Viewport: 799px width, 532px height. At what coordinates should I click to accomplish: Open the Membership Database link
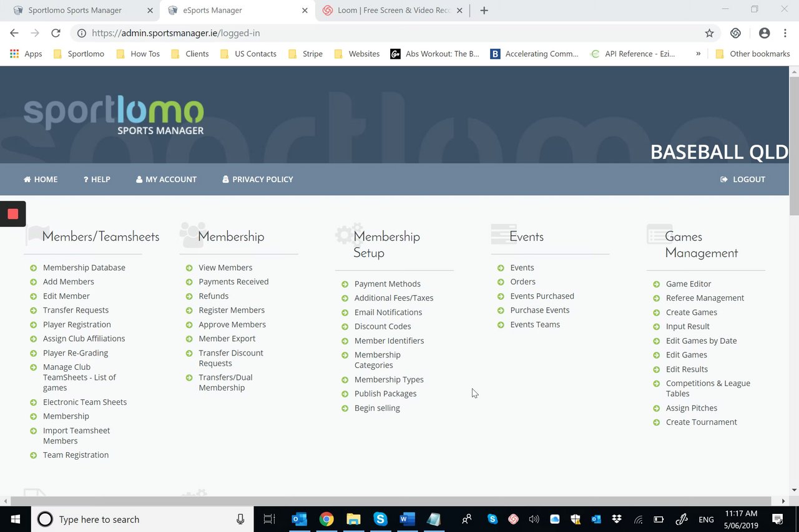84,268
